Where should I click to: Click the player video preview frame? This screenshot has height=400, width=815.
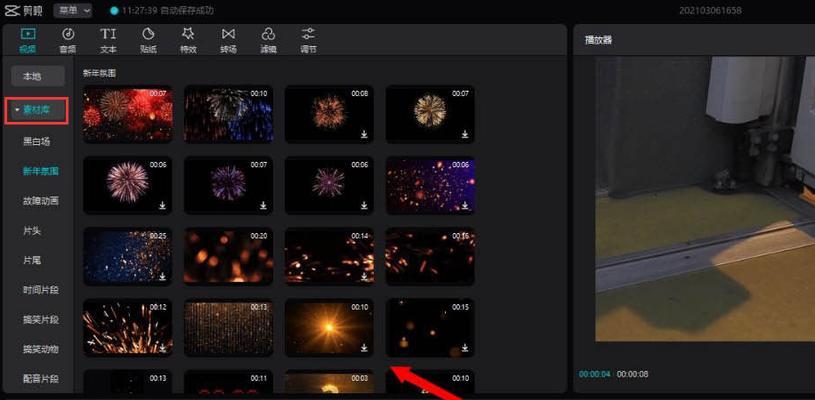705,199
